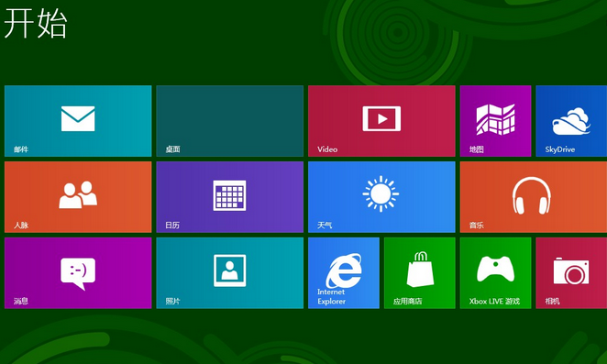Click the sun icon on Weather tile
607x364 pixels.
point(381,193)
